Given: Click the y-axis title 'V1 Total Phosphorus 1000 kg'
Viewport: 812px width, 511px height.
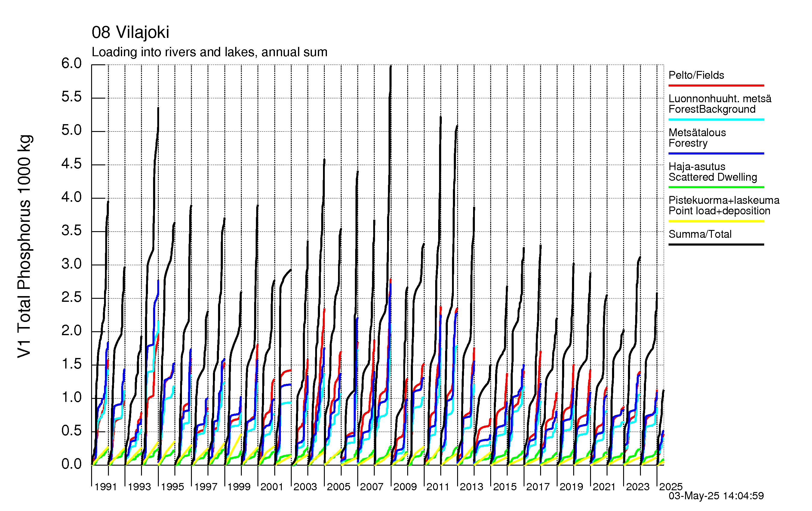Looking at the screenshot, I should (x=24, y=246).
